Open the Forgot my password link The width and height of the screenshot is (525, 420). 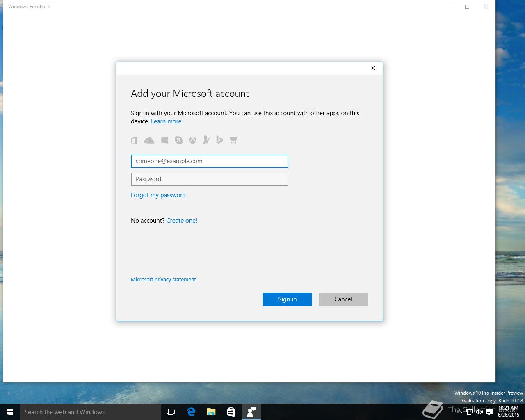point(158,195)
